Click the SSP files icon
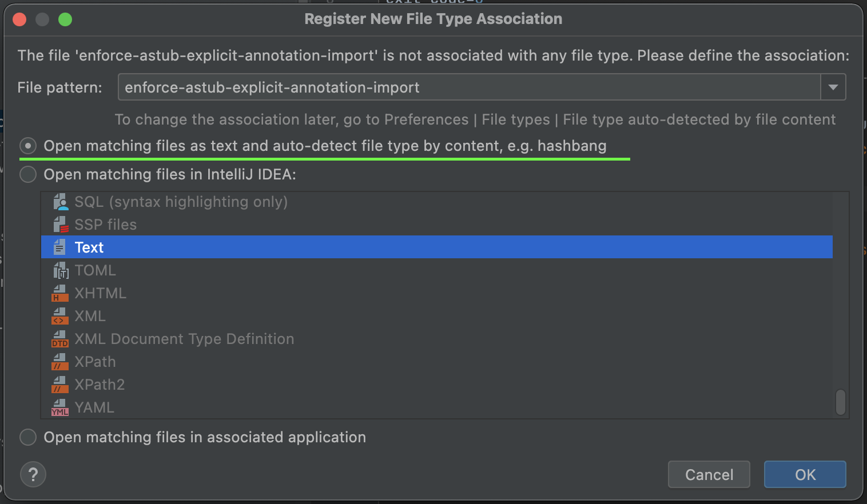 pyautogui.click(x=59, y=224)
